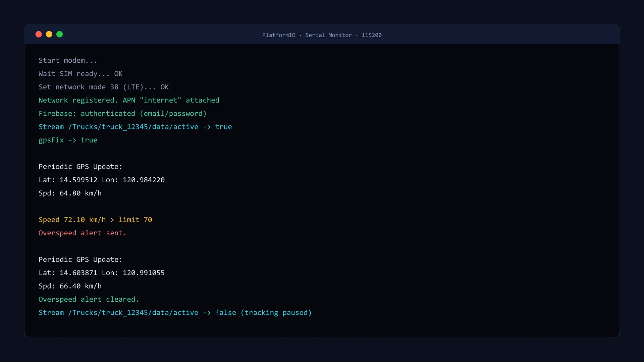Click the 'Spd: 66.40 km/h' line
Image resolution: width=644 pixels, height=362 pixels.
pos(70,286)
